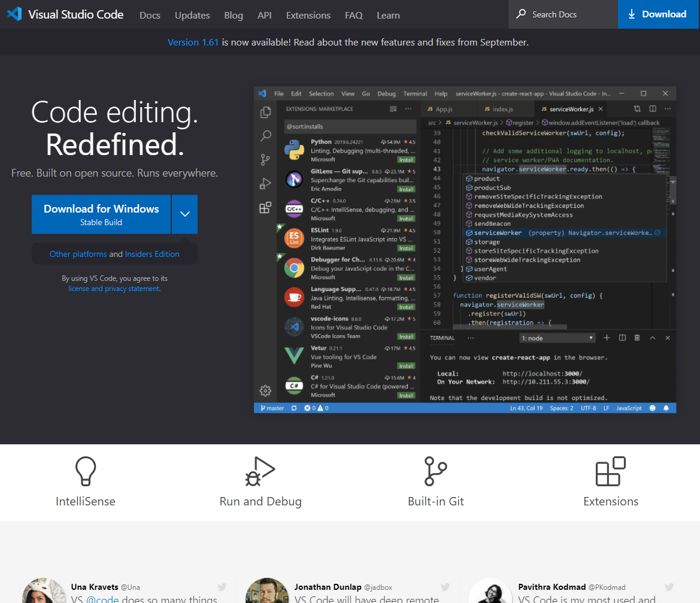This screenshot has height=603, width=700.
Task: Open Explorer files icon in editor sidebar
Action: click(266, 112)
